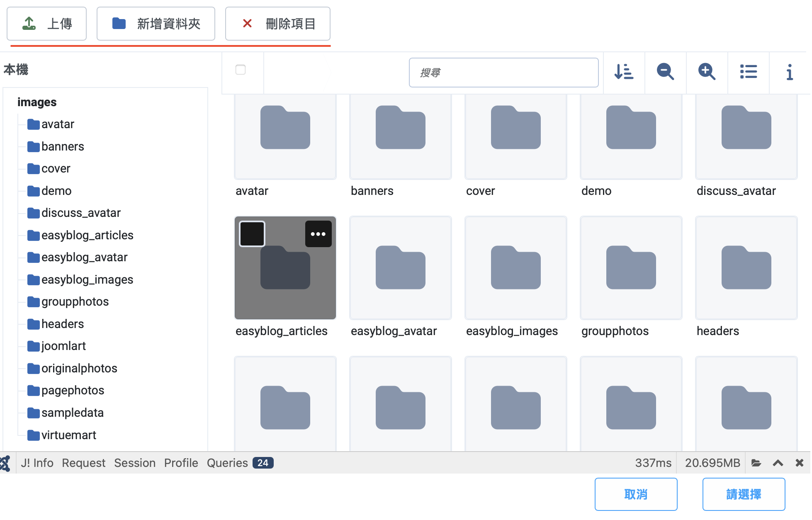Toggle the select all checkbox

tap(241, 70)
